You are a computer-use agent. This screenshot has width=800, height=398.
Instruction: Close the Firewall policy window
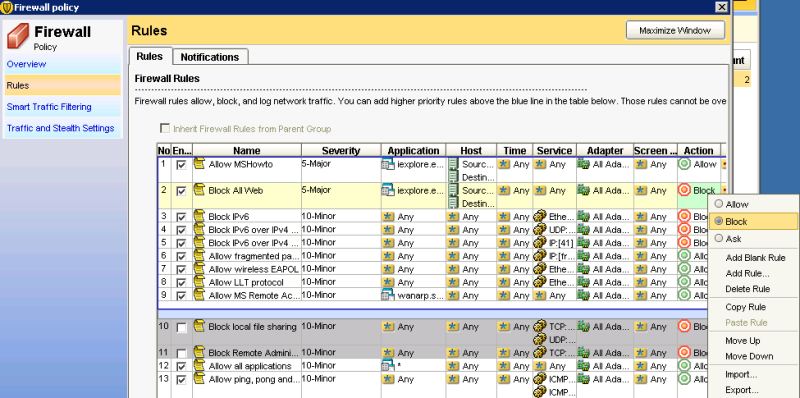721,7
